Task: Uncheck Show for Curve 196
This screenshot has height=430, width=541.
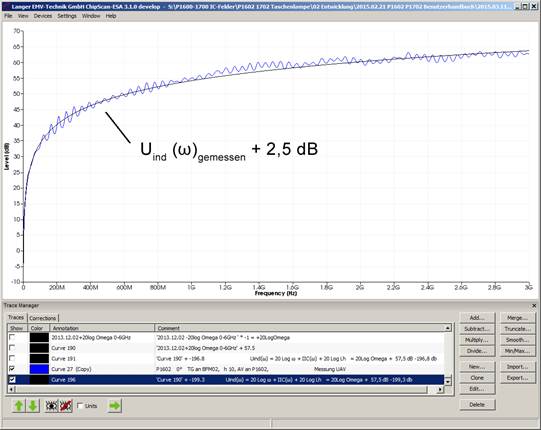Action: pos(12,380)
